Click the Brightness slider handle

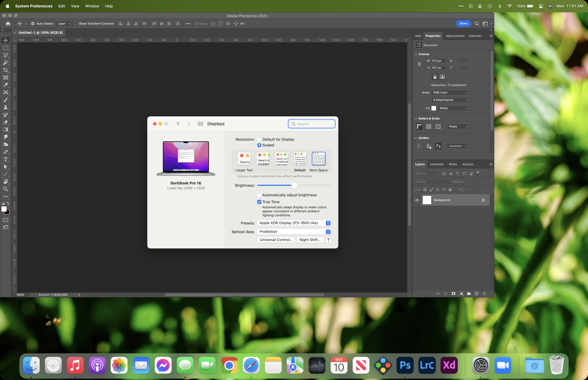click(294, 185)
